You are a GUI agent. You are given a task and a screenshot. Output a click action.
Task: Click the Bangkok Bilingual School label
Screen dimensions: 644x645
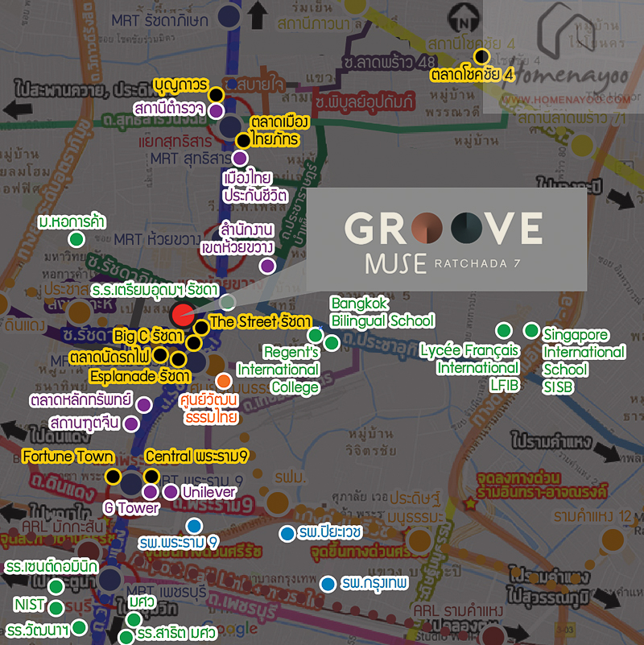382,312
